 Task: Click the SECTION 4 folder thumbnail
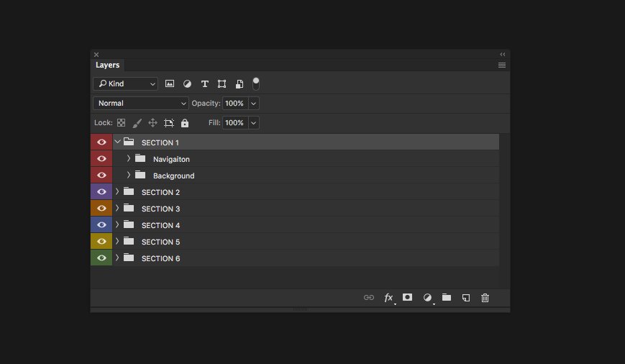[129, 224]
